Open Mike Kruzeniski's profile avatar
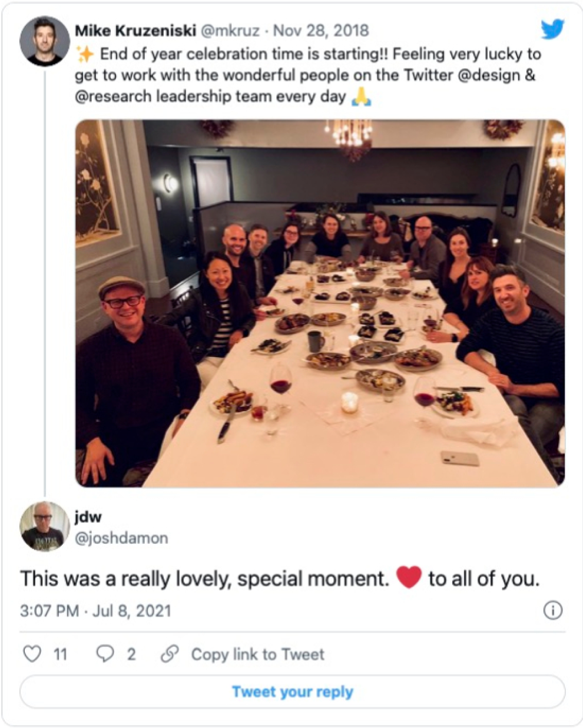 tap(45, 41)
